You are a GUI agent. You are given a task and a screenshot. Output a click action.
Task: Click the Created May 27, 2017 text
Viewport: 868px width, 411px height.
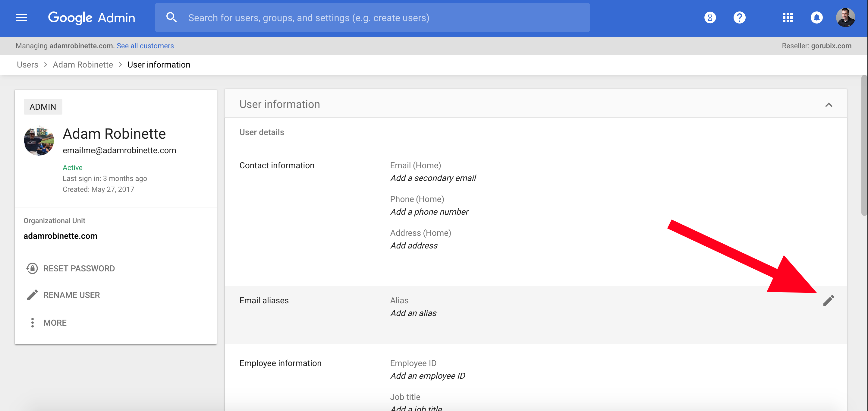coord(98,189)
